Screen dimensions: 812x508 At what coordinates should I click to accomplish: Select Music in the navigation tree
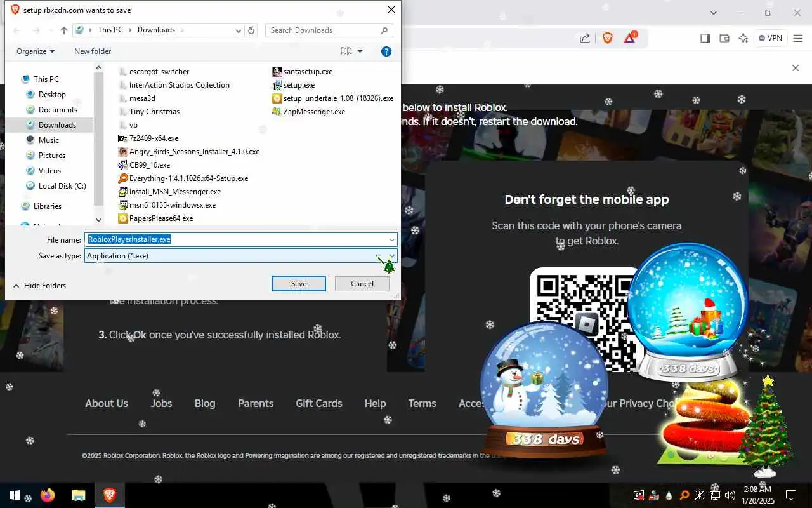(48, 140)
